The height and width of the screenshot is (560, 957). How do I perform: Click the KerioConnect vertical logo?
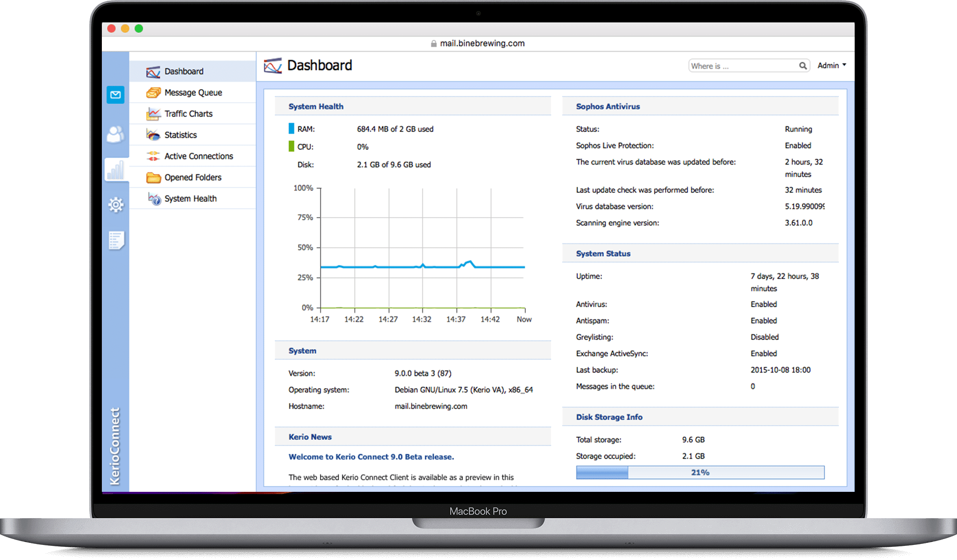point(115,446)
